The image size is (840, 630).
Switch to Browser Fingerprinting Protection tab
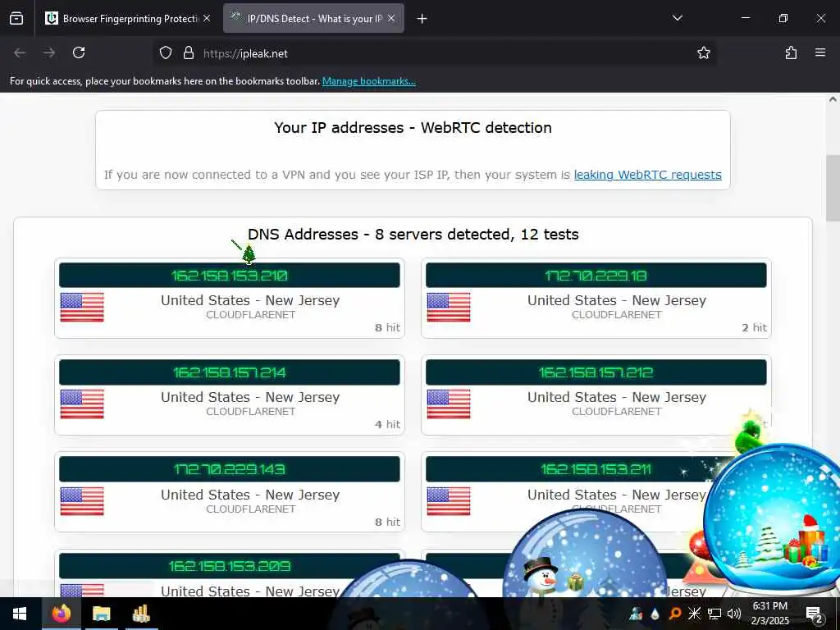click(129, 18)
